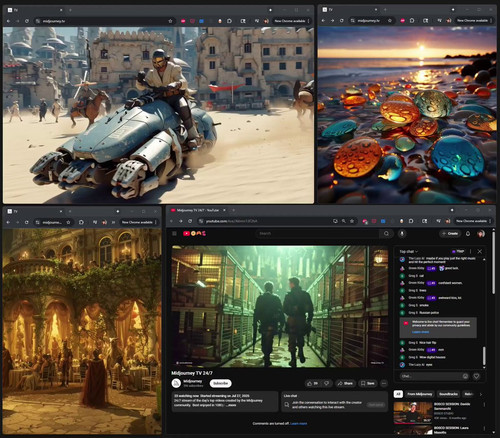
Task: Switch to the Midjourney TV 24/7 - YouTube tab
Action: coord(198,210)
